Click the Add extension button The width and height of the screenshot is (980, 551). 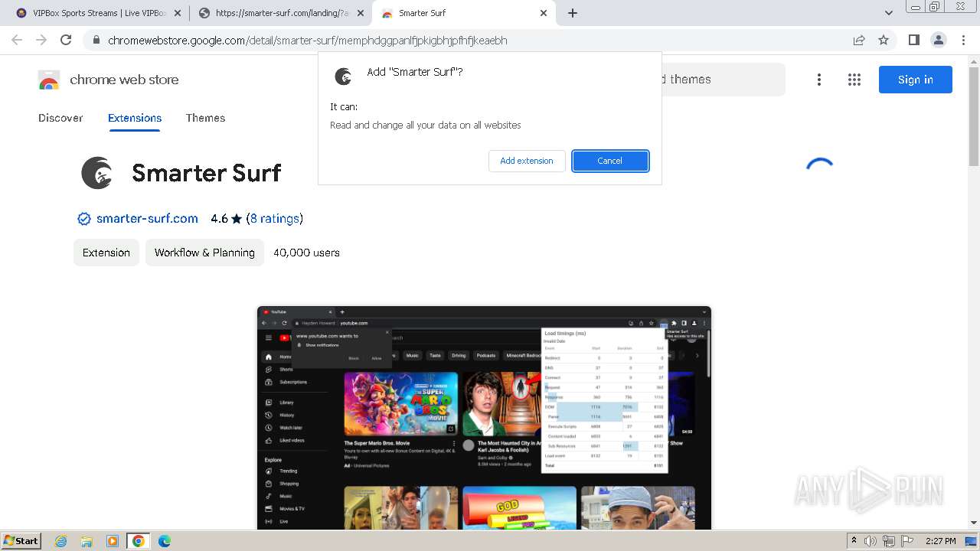click(x=527, y=161)
